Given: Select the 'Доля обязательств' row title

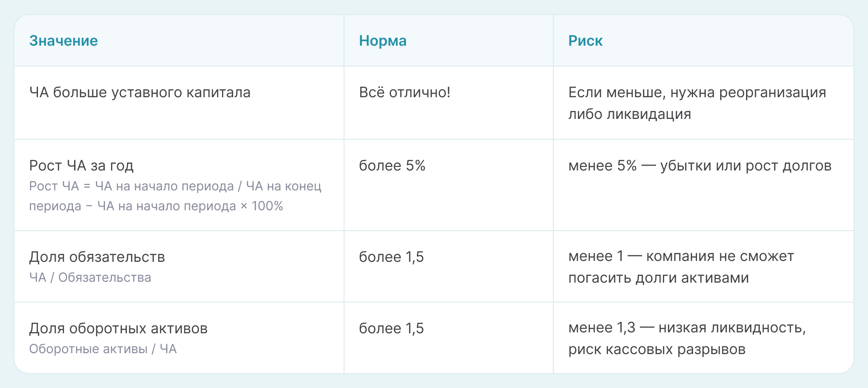Looking at the screenshot, I should 97,257.
